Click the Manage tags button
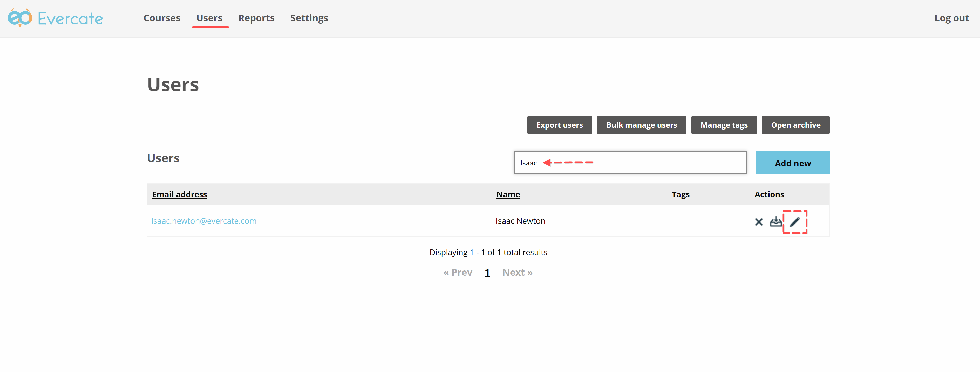980x372 pixels. 724,125
